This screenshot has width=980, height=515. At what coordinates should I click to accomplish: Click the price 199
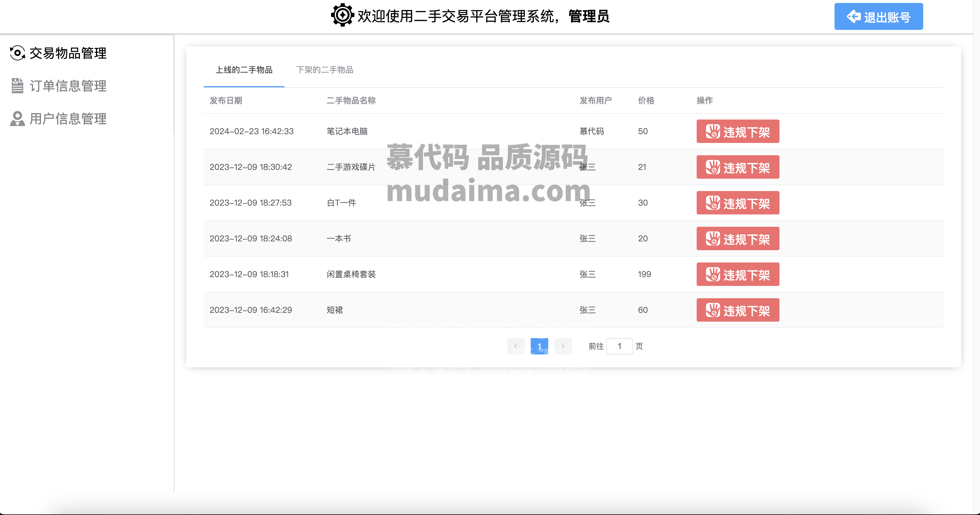pos(645,274)
